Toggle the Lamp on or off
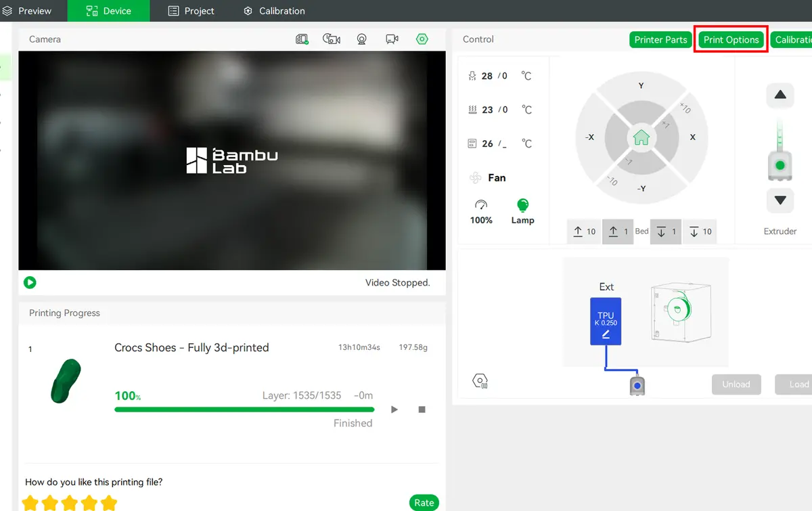812x511 pixels. pyautogui.click(x=522, y=211)
